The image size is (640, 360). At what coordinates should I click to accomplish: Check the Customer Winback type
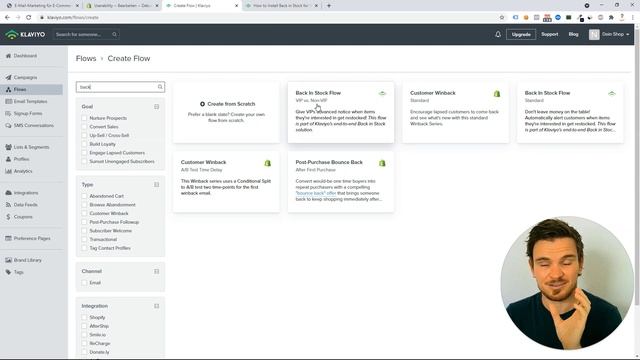84,213
